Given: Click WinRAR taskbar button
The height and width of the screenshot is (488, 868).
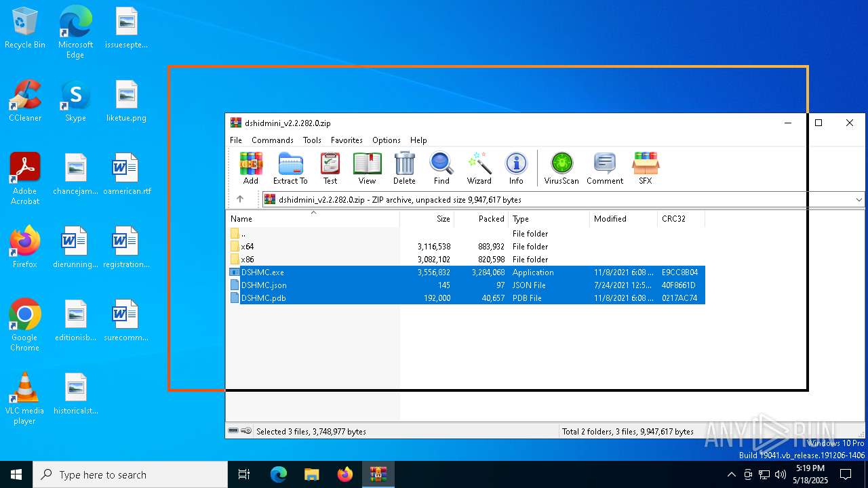Looking at the screenshot, I should [378, 474].
